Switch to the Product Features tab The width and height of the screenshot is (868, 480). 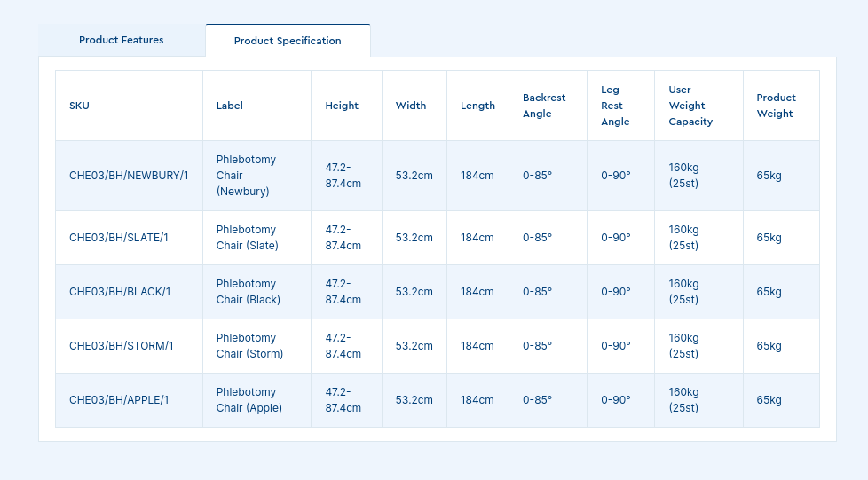121,40
